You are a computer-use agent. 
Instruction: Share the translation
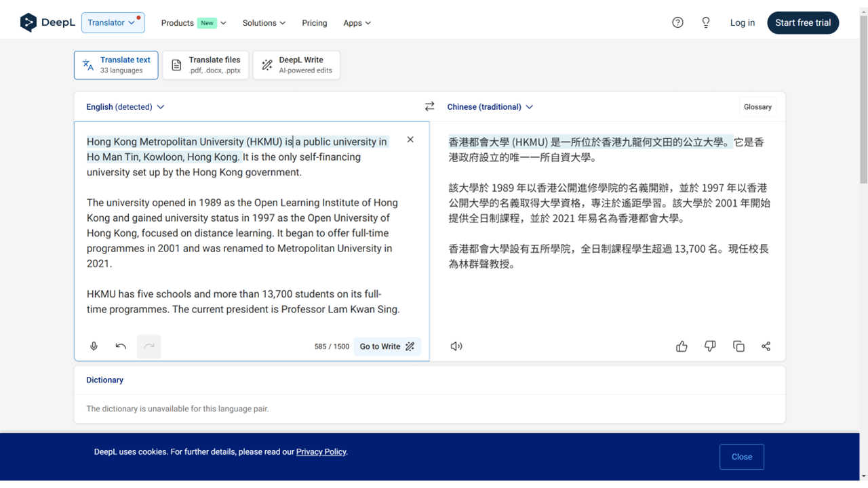[766, 346]
